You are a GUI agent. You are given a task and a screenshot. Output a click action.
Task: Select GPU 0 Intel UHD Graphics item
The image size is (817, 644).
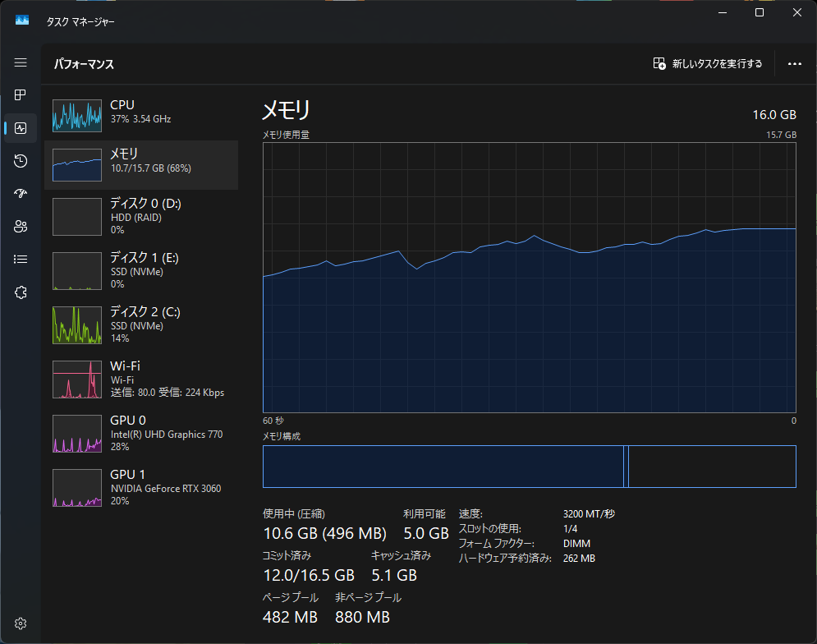pyautogui.click(x=141, y=433)
